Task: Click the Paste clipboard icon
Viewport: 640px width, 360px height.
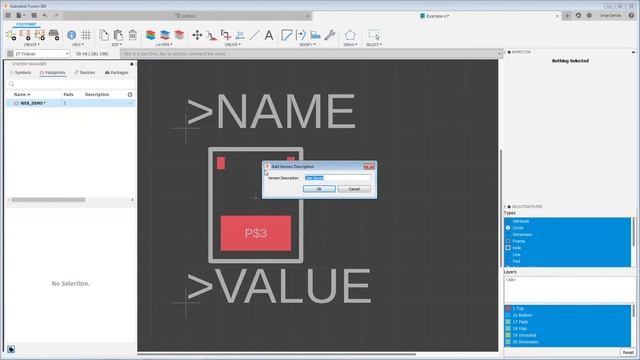Action: tap(118, 35)
